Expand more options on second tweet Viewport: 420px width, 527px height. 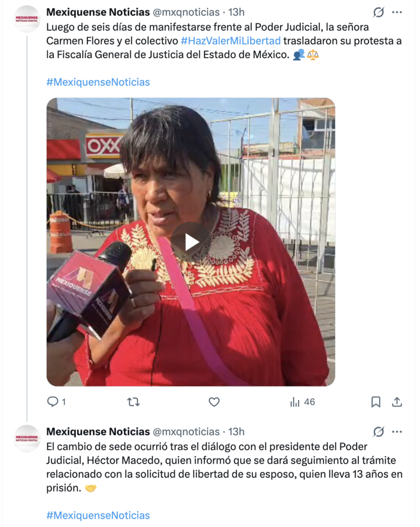pos(397,432)
